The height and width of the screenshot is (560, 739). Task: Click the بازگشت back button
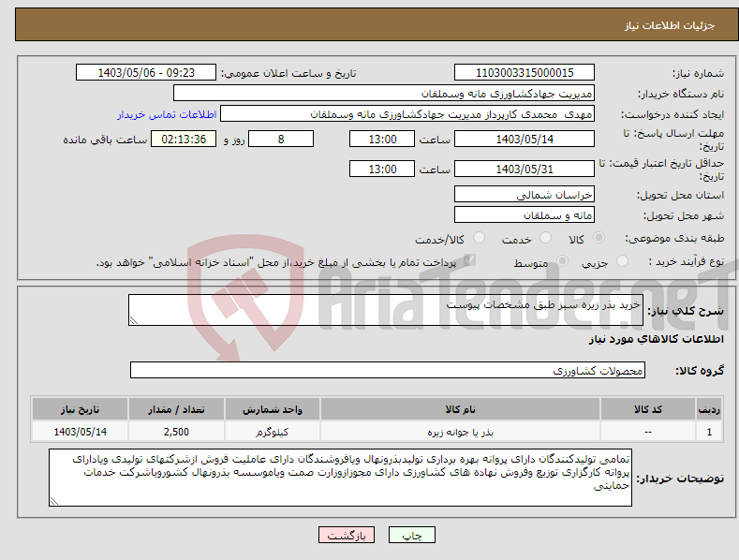point(347,535)
